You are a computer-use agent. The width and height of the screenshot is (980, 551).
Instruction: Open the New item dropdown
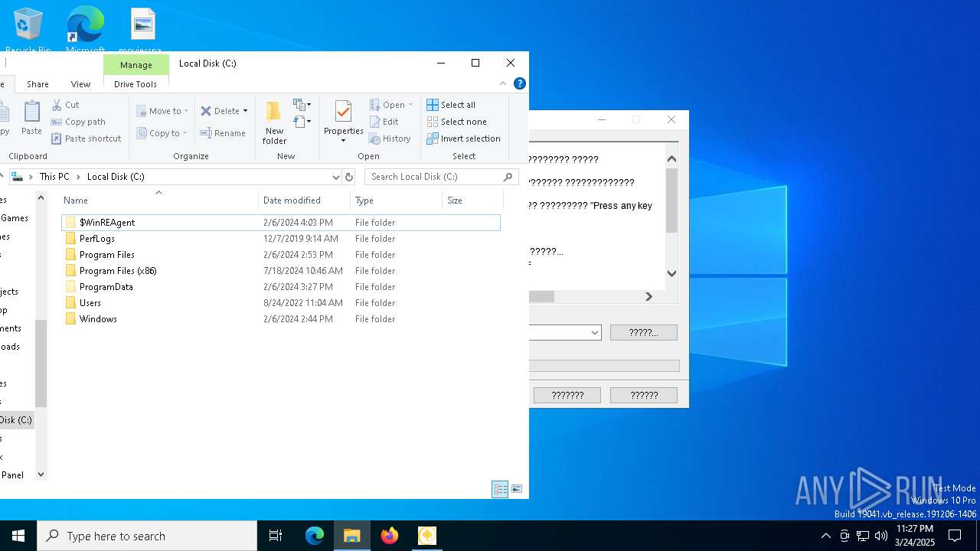coord(302,104)
